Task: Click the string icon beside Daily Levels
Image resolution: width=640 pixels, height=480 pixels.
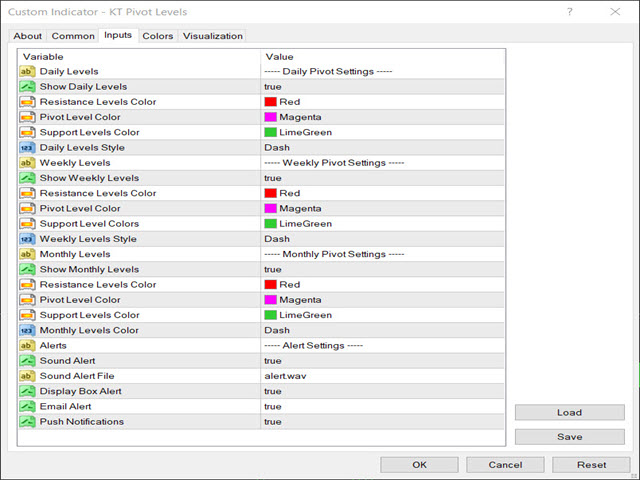Action: coord(27,71)
